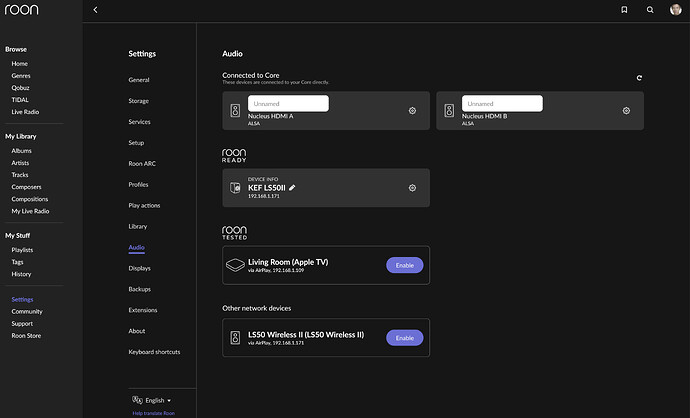Select Settings in the sidebar

pos(22,300)
